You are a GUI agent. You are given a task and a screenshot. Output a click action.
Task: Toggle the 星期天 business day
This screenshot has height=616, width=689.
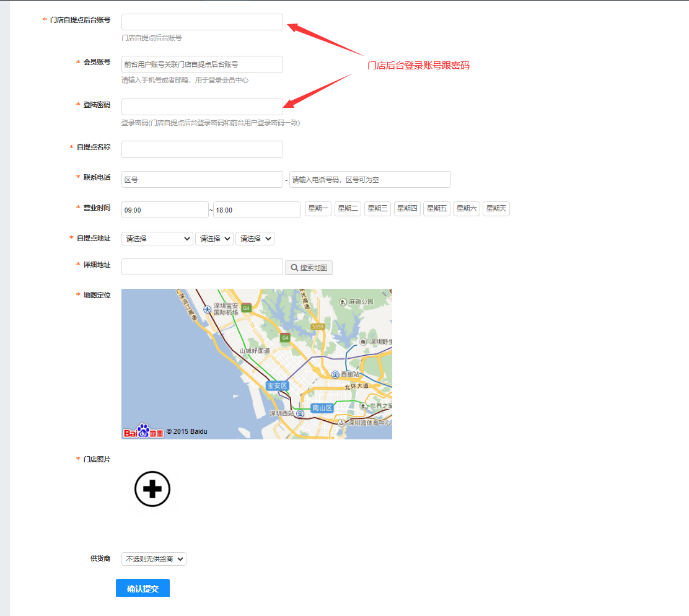[x=496, y=209]
